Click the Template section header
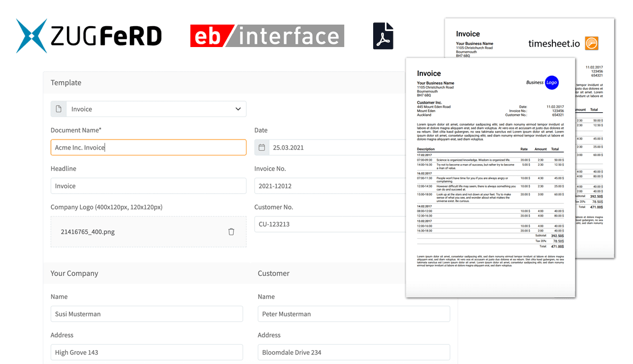The image size is (633, 364). point(66,82)
